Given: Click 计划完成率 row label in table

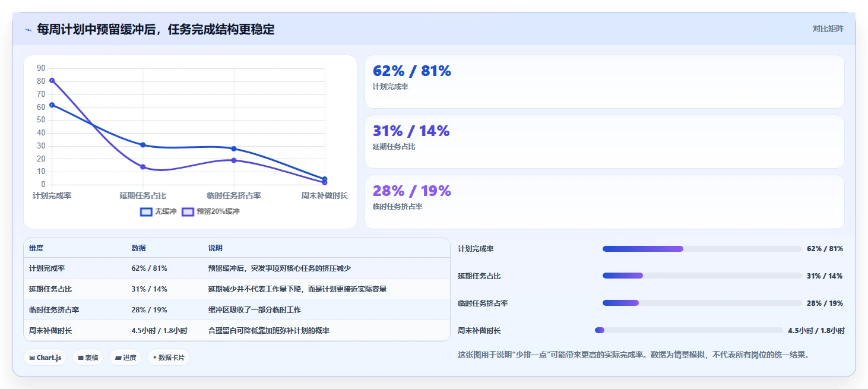Looking at the screenshot, I should [x=47, y=268].
